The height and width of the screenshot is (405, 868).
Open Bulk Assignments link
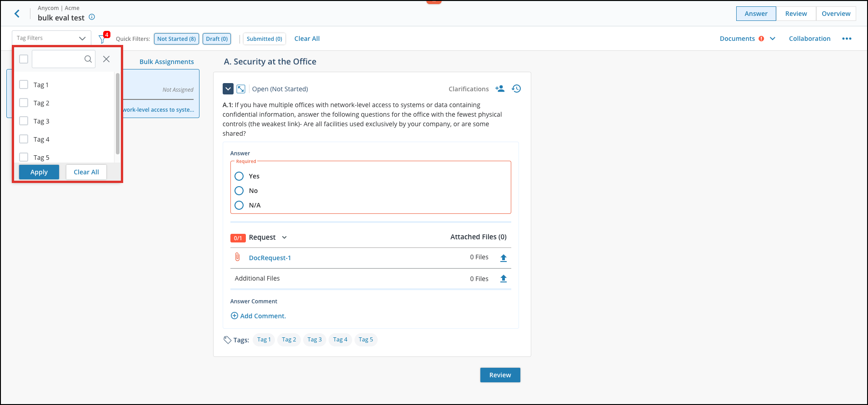pos(166,62)
